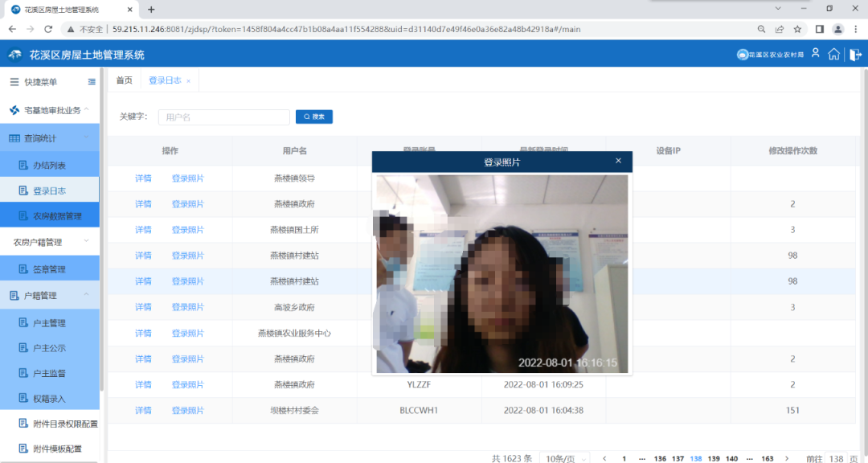
Task: Collapse the 宅基地审批业务 menu section
Action: 87,110
